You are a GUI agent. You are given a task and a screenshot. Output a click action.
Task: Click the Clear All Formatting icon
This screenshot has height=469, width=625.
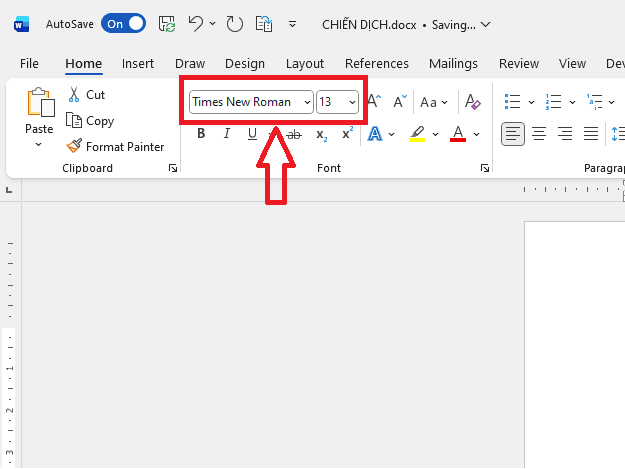(x=473, y=102)
